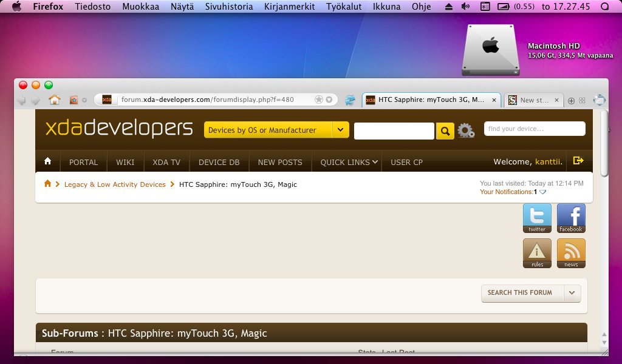Open the xda Facebook page icon

click(x=570, y=218)
